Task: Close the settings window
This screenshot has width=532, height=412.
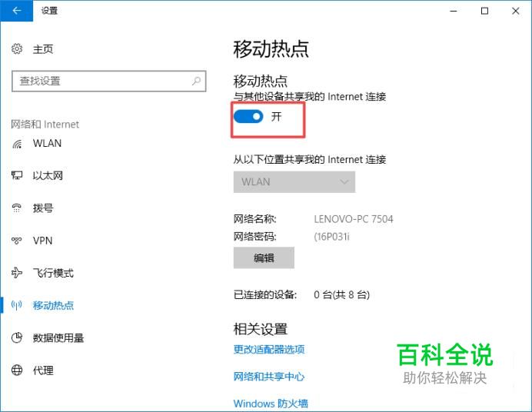Action: pyautogui.click(x=516, y=11)
